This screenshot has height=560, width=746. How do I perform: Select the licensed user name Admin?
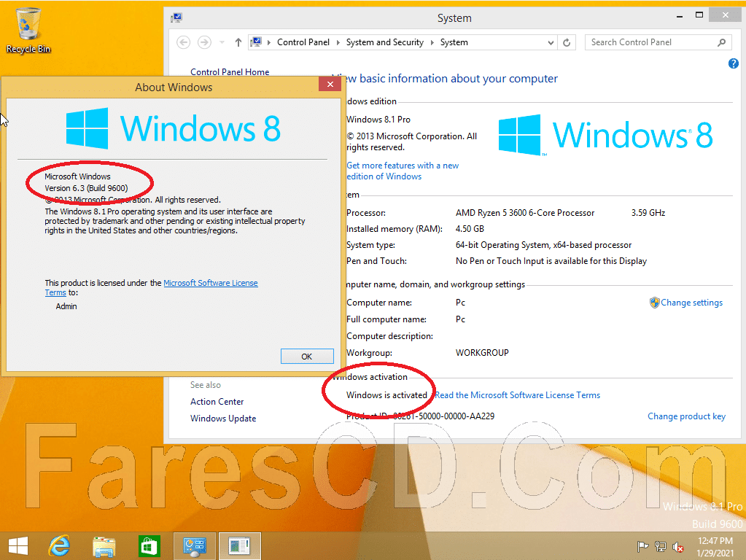[x=66, y=306]
